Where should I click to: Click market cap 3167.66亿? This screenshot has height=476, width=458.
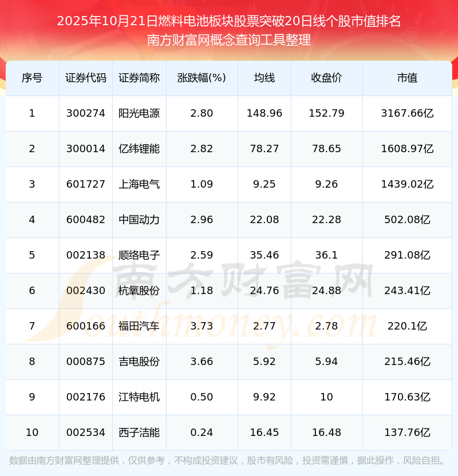coord(407,113)
